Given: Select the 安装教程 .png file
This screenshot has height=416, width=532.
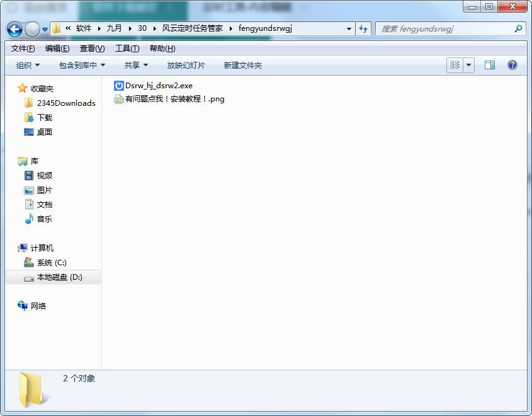Looking at the screenshot, I should pyautogui.click(x=174, y=99).
